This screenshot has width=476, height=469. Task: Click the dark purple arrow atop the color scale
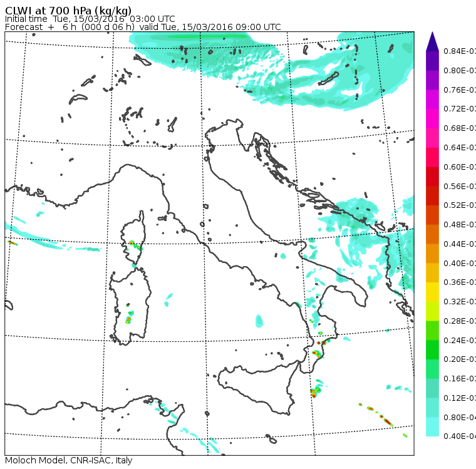click(432, 41)
